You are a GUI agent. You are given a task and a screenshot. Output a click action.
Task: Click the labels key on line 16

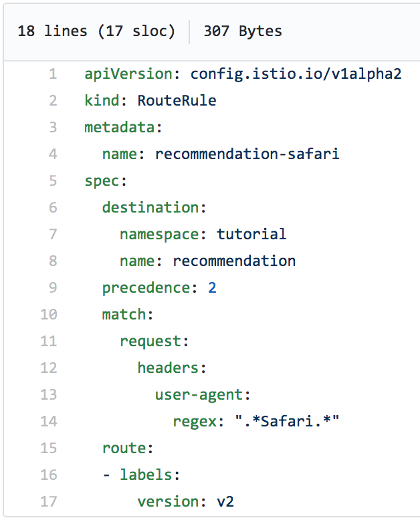point(146,475)
